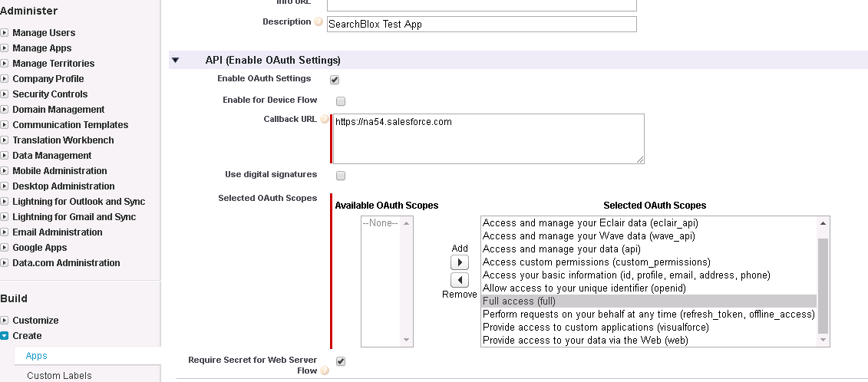Expand Manage Territories arrow
This screenshot has width=868, height=382.
coord(5,63)
